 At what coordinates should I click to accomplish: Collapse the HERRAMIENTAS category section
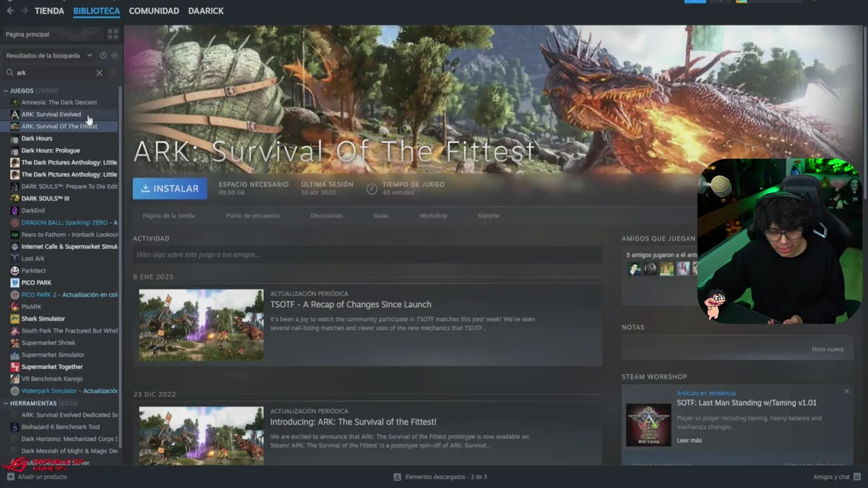(x=5, y=403)
